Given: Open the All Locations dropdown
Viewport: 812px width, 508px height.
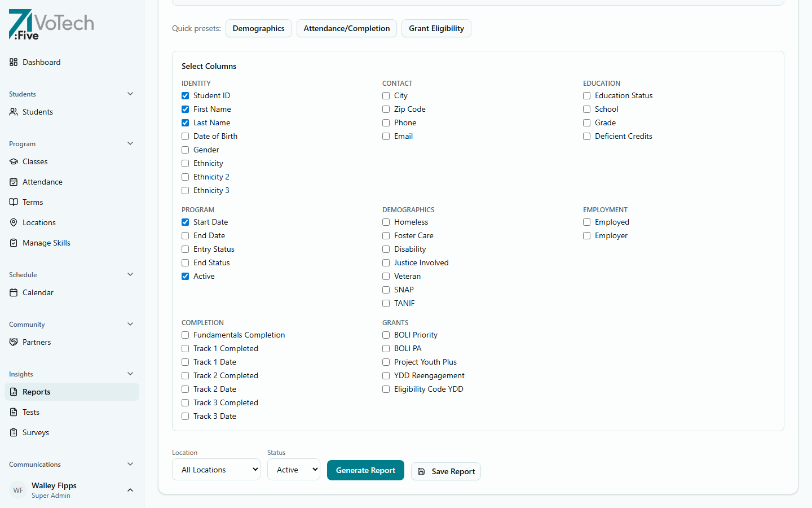Looking at the screenshot, I should click(216, 469).
